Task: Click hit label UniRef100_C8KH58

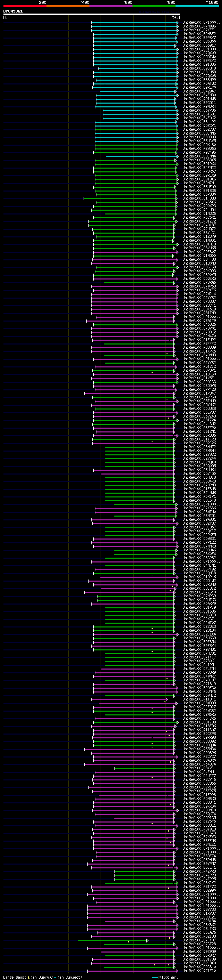Action: pos(199,72)
